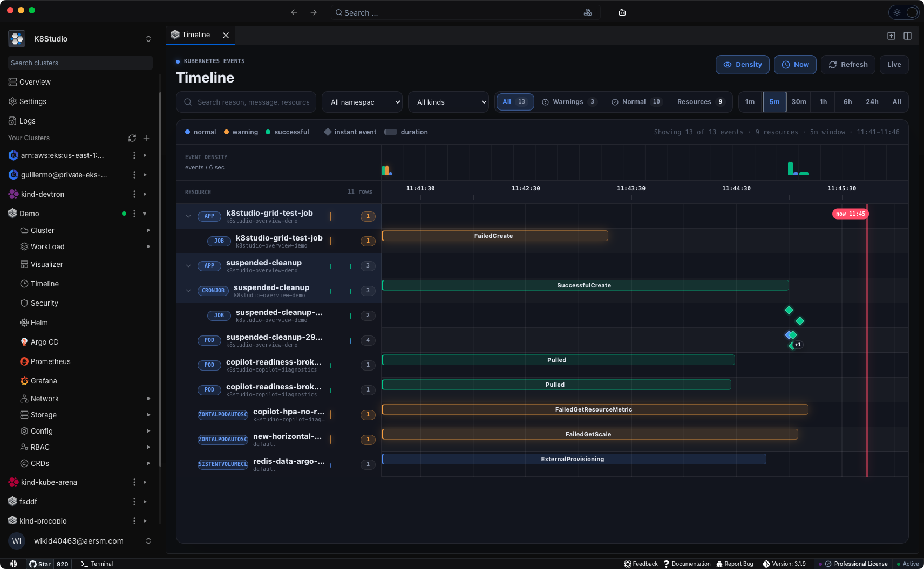Select the All events filter
This screenshot has width=924, height=569.
click(515, 102)
